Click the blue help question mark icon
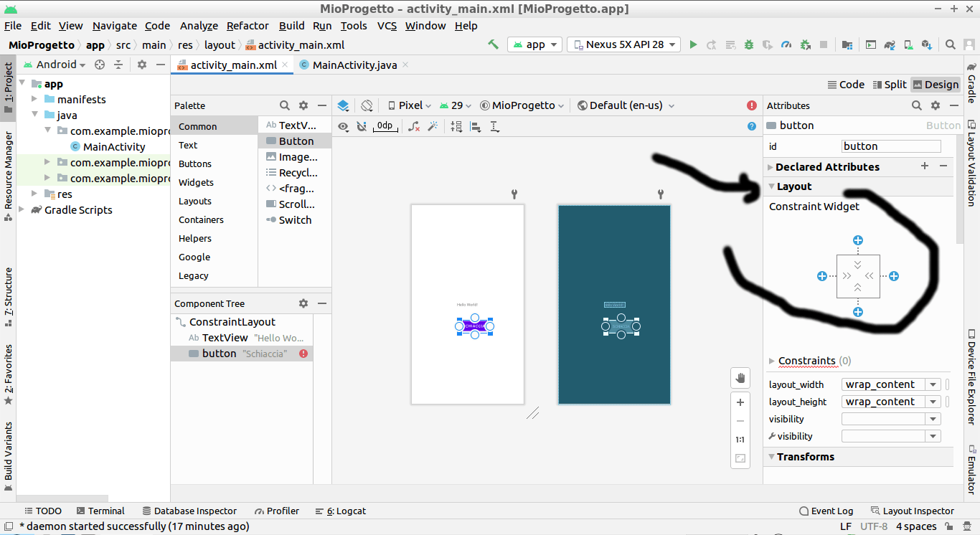 coord(752,126)
